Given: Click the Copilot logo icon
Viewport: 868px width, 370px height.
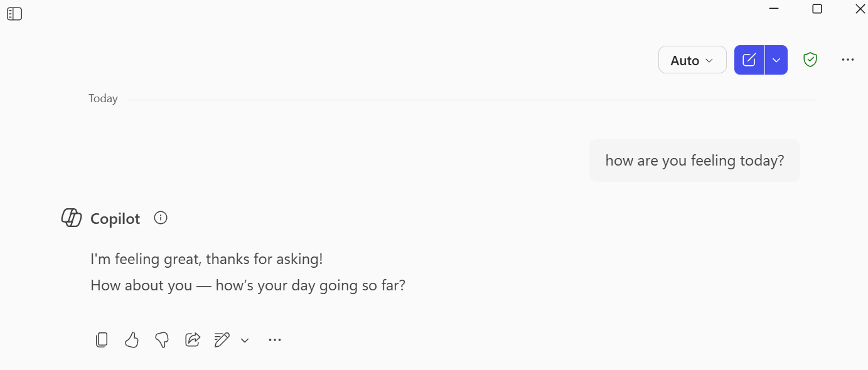Looking at the screenshot, I should [x=72, y=218].
